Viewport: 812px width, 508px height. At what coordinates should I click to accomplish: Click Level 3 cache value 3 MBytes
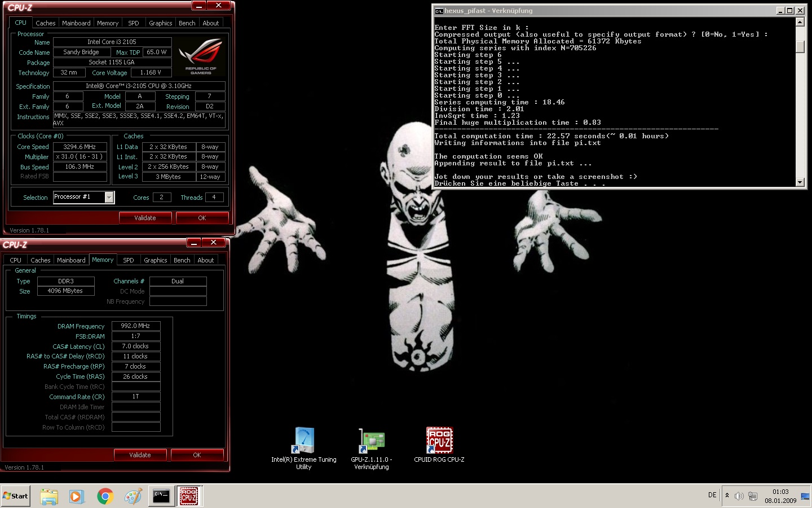coord(169,177)
